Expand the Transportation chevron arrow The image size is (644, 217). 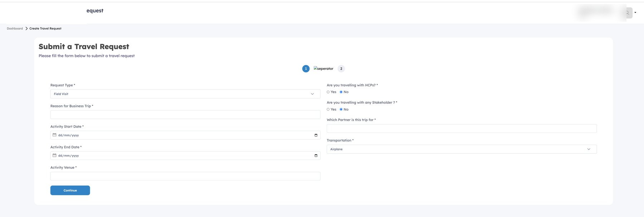pos(589,149)
